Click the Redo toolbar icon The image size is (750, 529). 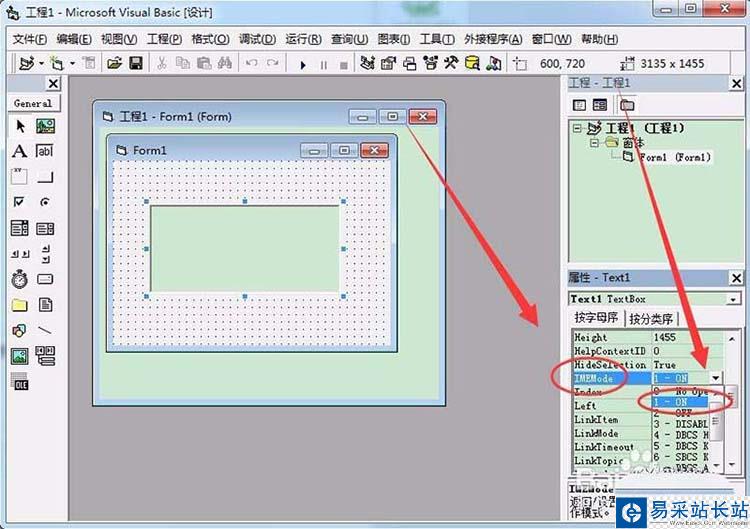273,63
